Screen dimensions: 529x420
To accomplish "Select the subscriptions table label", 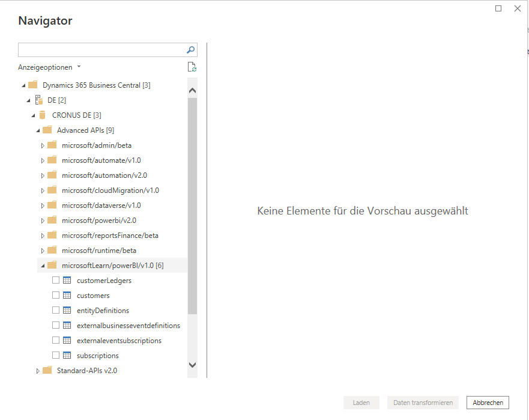I will [97, 356].
